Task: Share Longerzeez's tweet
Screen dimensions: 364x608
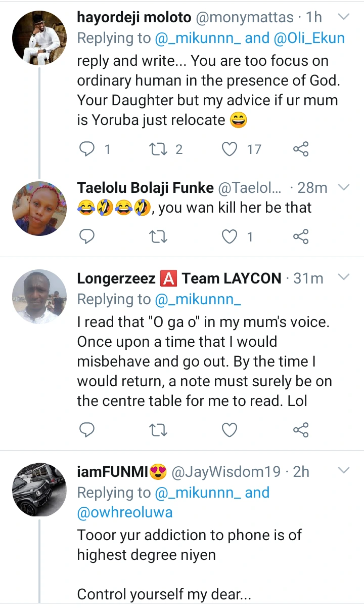Action: click(301, 430)
